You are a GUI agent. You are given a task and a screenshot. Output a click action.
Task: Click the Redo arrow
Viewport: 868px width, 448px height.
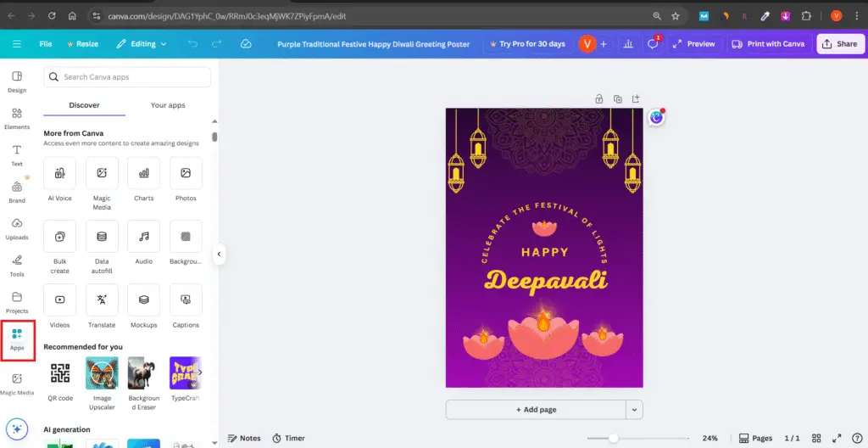[217, 44]
